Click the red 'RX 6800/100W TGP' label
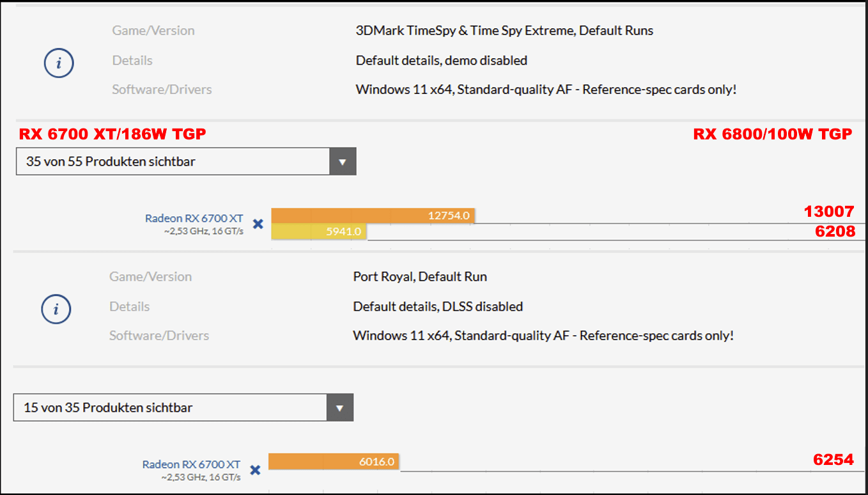Image resolution: width=868 pixels, height=495 pixels. click(x=772, y=134)
